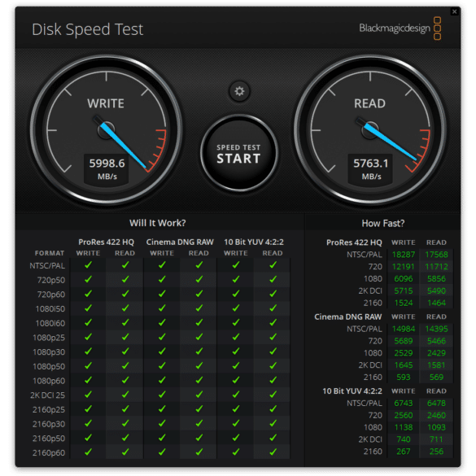Click Cinema DNG RAW read checkmark for 2K DCI 25

pyautogui.click(x=199, y=395)
